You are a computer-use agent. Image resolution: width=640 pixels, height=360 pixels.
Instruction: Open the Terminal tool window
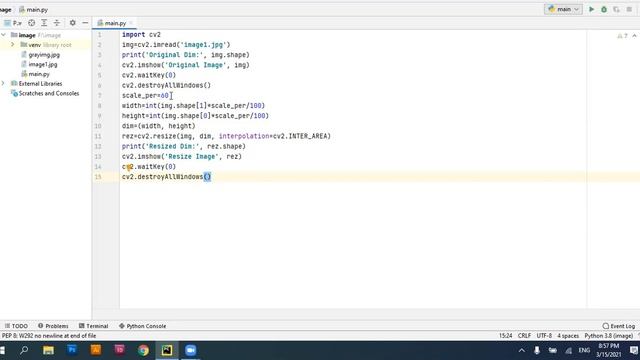(x=93, y=326)
